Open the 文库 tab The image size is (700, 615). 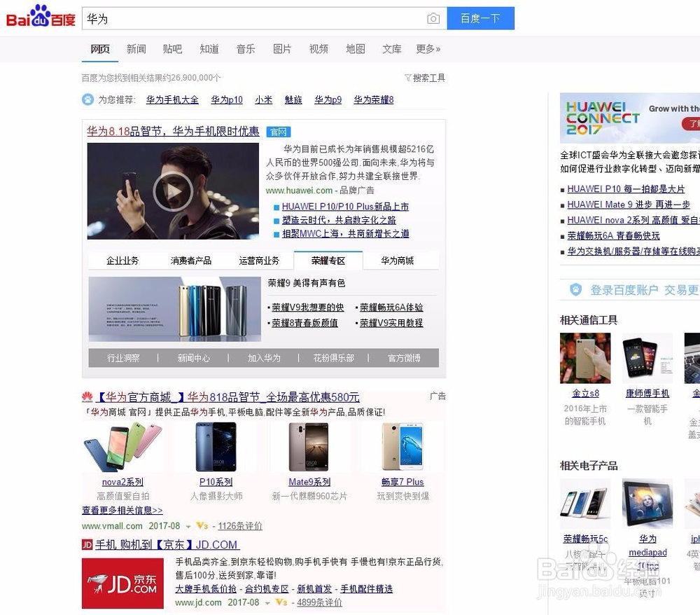(x=391, y=49)
